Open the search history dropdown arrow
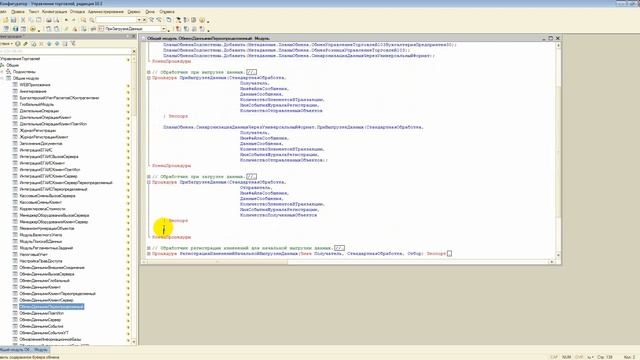640x360 pixels. click(139, 20)
